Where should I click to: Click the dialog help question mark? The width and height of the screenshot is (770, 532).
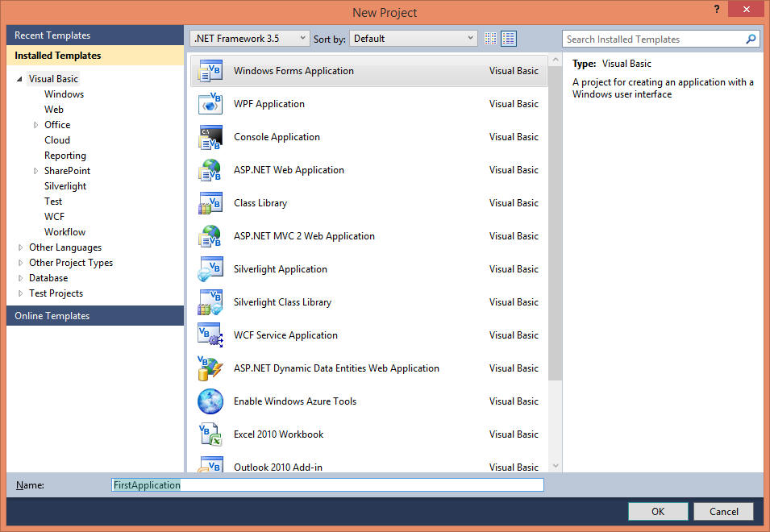coord(717,10)
